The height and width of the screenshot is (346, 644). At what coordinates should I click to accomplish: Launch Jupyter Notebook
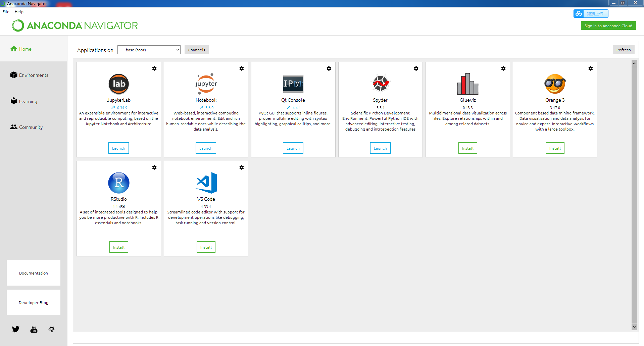(206, 148)
